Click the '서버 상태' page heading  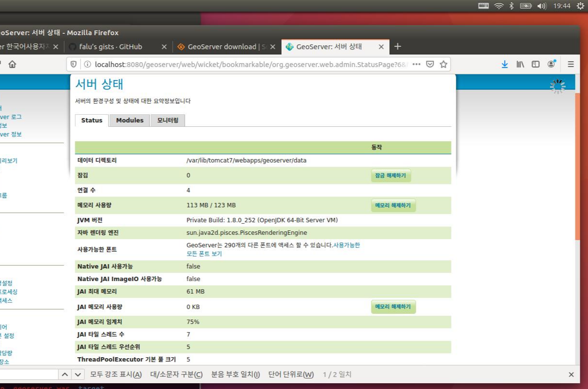click(99, 84)
